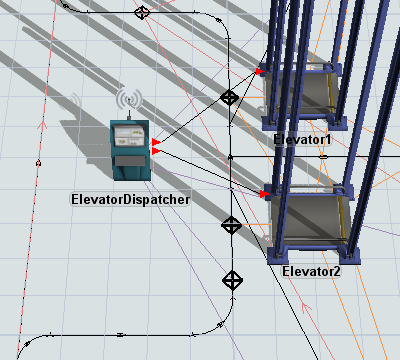Click the red direction arrow below Elevator2
This screenshot has width=400, height=360.
tap(306, 307)
